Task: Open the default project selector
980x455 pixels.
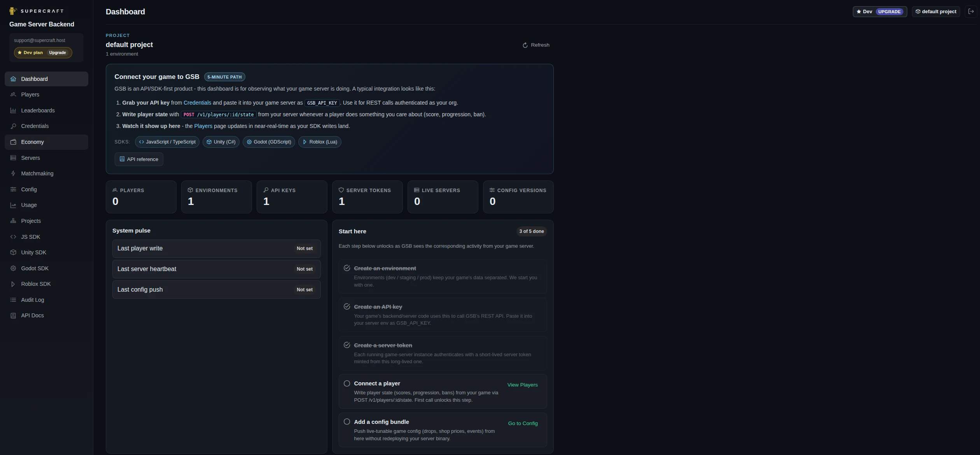Action: pos(936,12)
